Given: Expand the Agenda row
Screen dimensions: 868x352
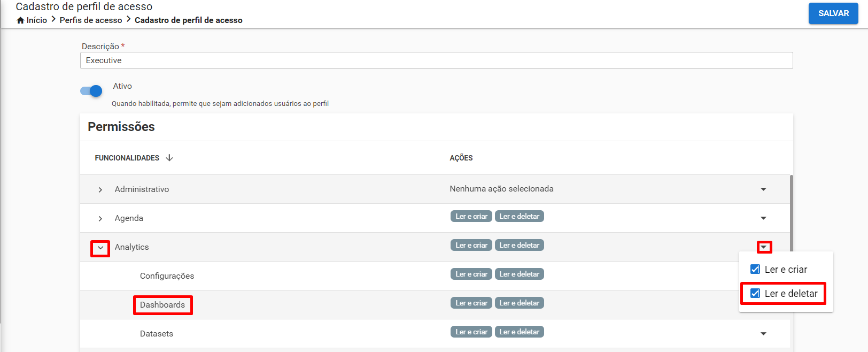Looking at the screenshot, I should coord(100,218).
